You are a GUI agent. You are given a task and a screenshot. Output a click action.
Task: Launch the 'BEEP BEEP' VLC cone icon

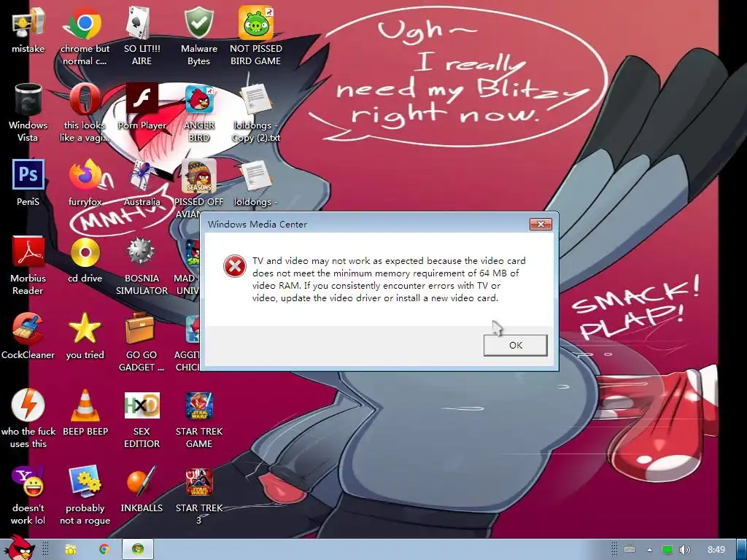pyautogui.click(x=85, y=405)
